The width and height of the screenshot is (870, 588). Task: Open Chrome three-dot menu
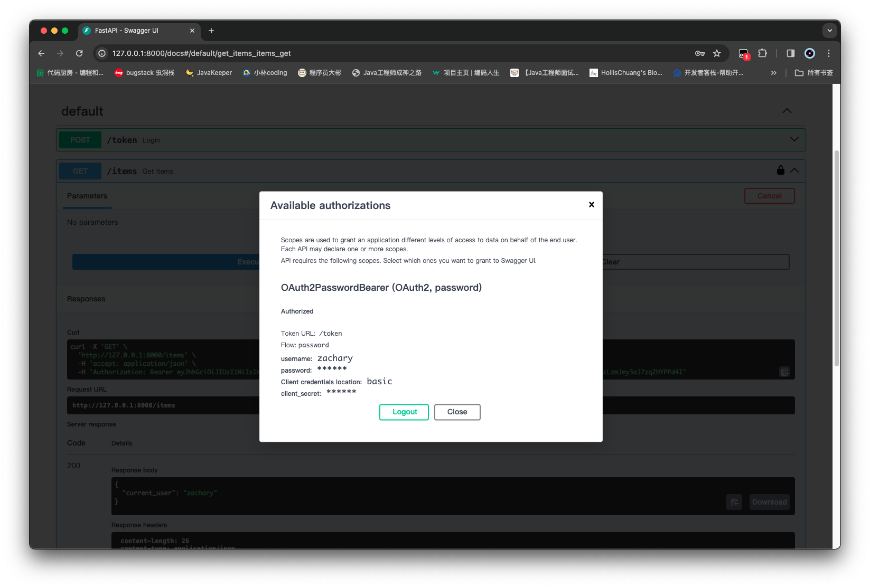coord(829,53)
